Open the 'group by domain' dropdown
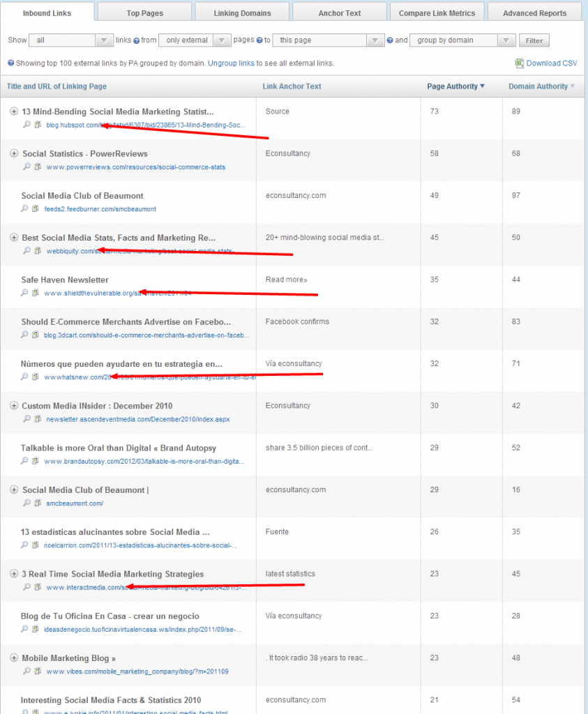The width and height of the screenshot is (588, 714). (462, 40)
